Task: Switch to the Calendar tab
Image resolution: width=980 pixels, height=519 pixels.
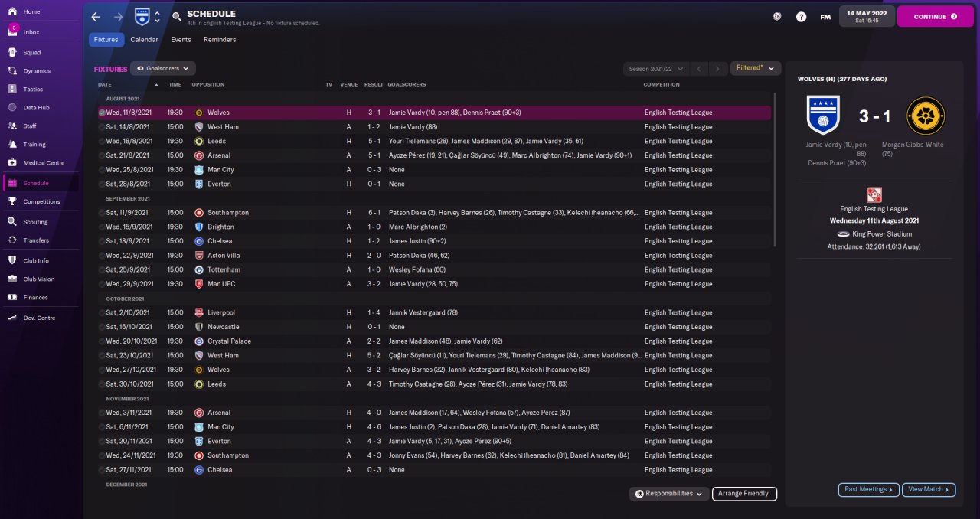Action: (144, 40)
